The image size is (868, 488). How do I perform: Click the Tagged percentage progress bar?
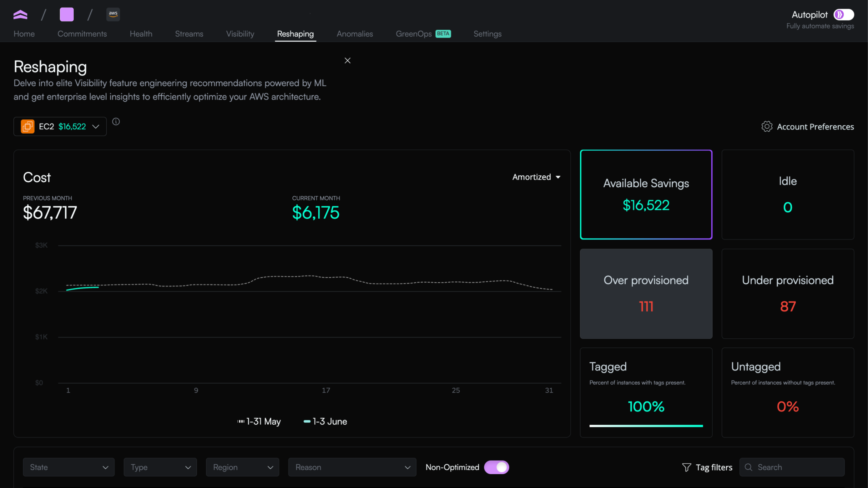point(646,426)
